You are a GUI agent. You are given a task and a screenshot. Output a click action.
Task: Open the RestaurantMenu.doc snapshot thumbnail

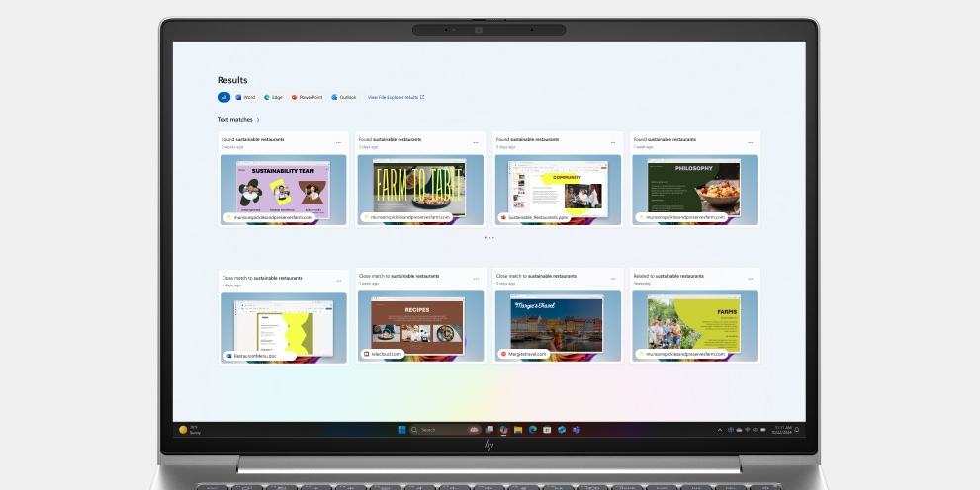pos(283,328)
